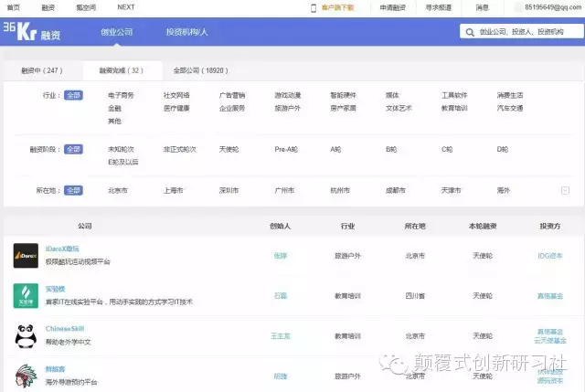This screenshot has width=585, height=392.
Task: Select the 融资完成 (32) tab
Action: (122, 70)
